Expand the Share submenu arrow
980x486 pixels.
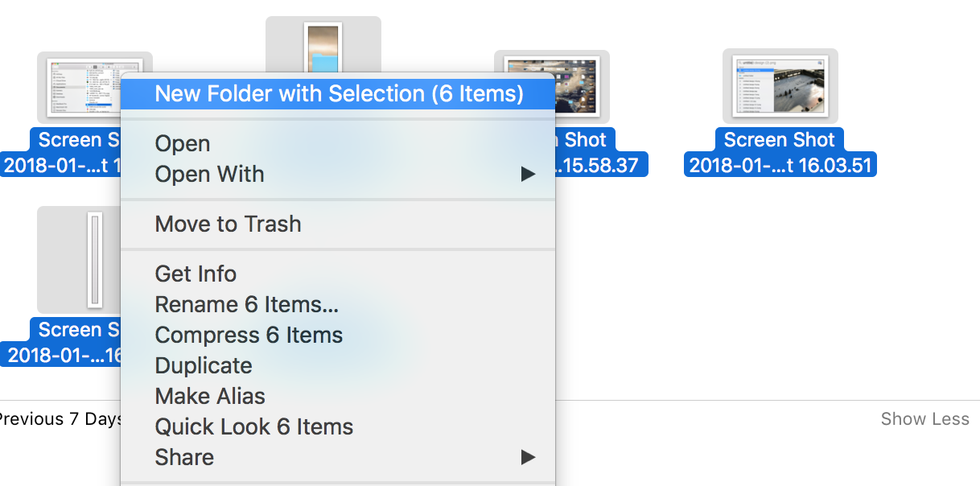[x=528, y=457]
